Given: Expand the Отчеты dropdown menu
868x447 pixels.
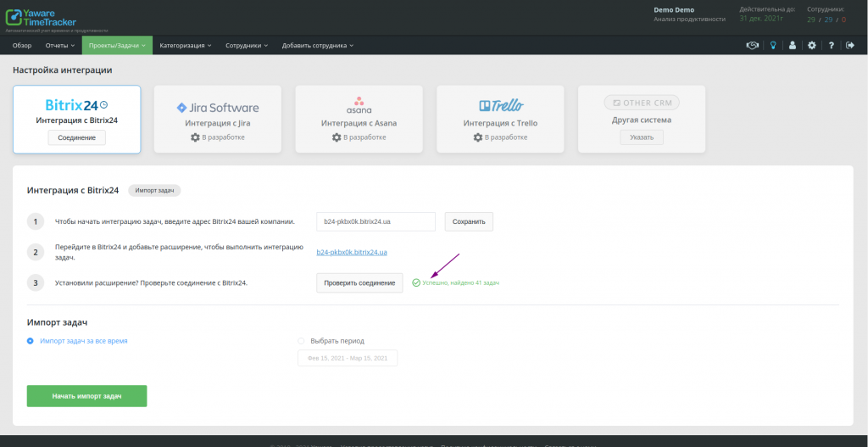Looking at the screenshot, I should coord(60,46).
